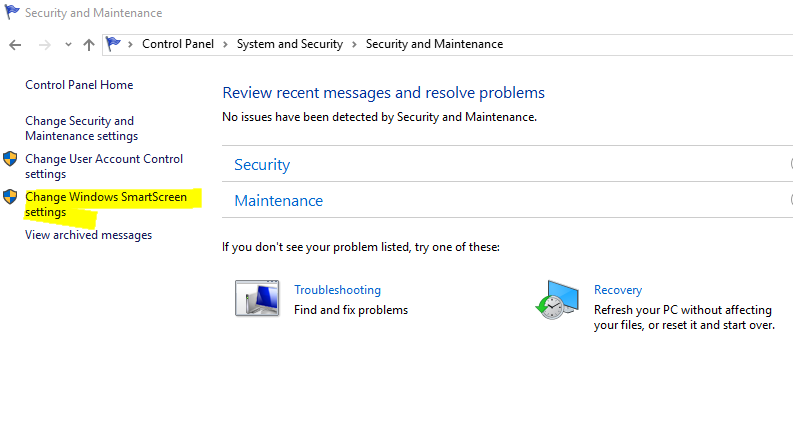793x436 pixels.
Task: Select Control Panel in the breadcrumb
Action: [x=176, y=44]
